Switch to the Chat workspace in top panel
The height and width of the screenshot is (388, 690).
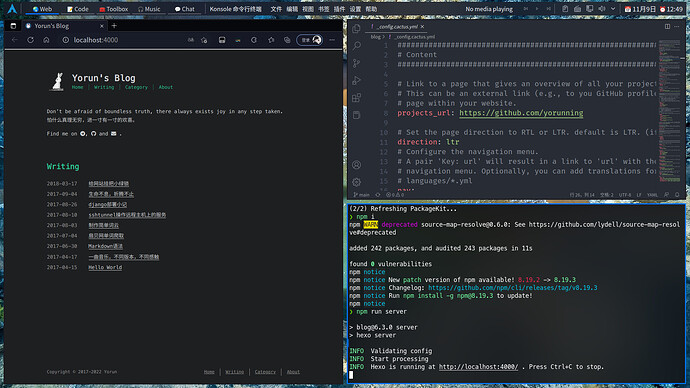(185, 9)
